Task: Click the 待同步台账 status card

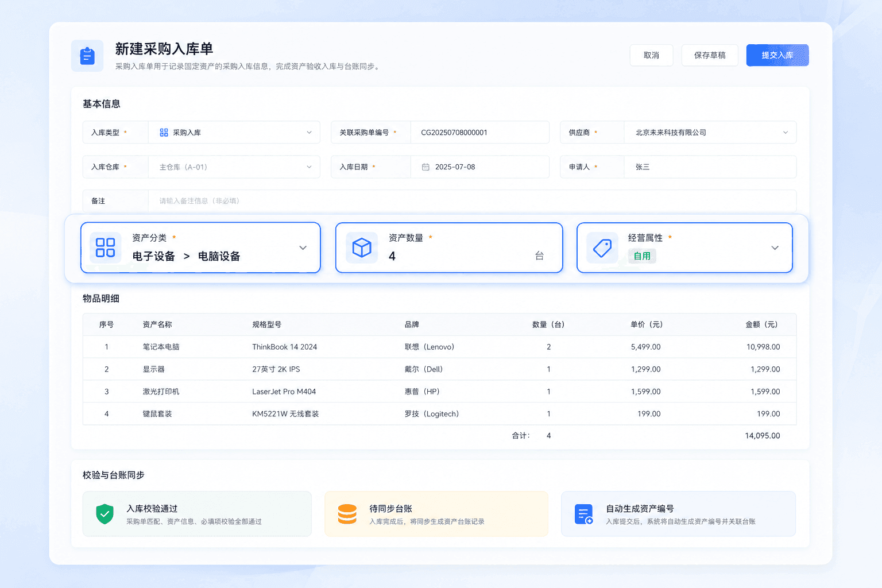Action: pos(436,514)
